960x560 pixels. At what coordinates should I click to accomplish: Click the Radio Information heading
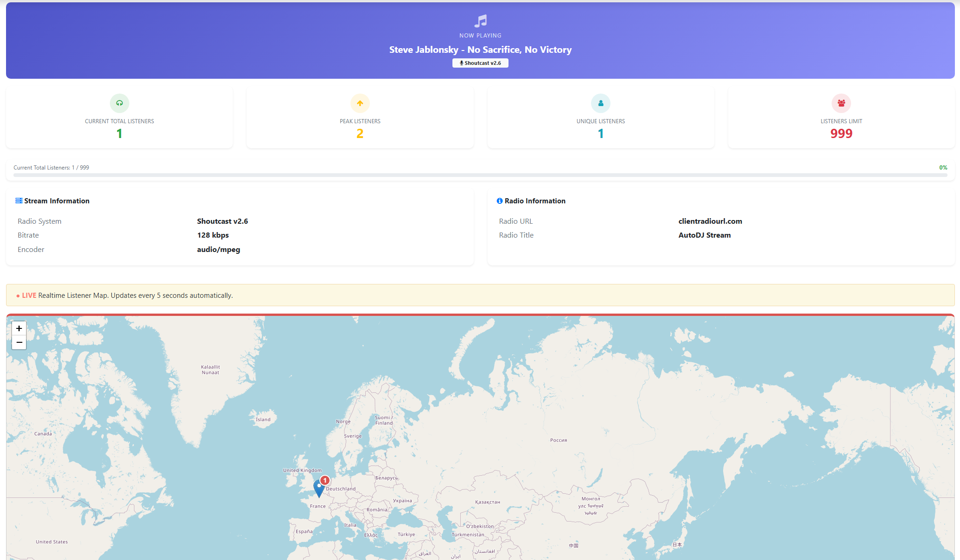(535, 201)
